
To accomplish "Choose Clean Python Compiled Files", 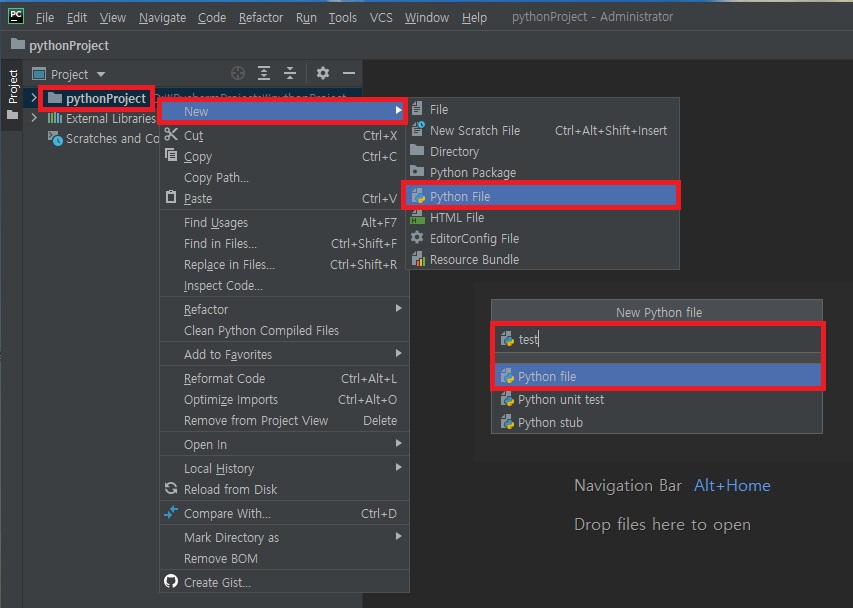I will pyautogui.click(x=284, y=331).
